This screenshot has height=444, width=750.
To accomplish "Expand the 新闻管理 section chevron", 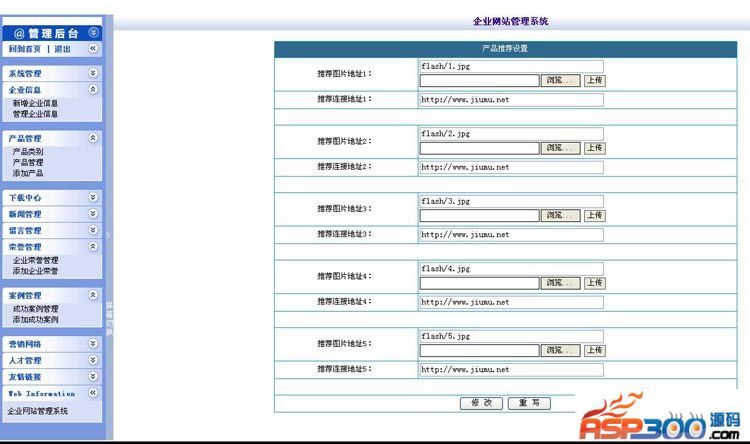I will [93, 213].
